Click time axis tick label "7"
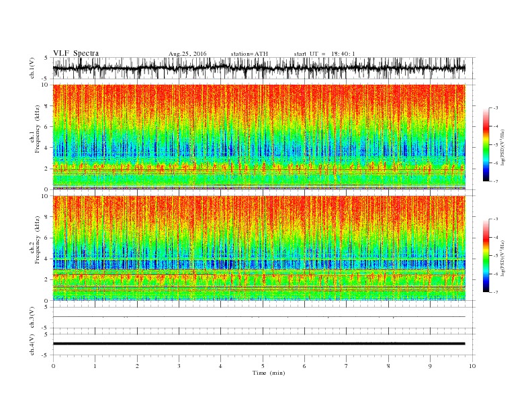 pyautogui.click(x=347, y=366)
